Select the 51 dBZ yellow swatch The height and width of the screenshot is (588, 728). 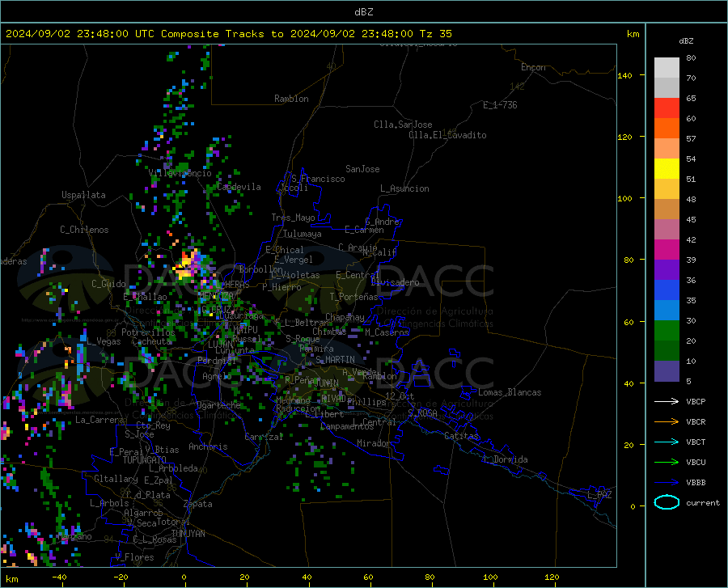[667, 168]
